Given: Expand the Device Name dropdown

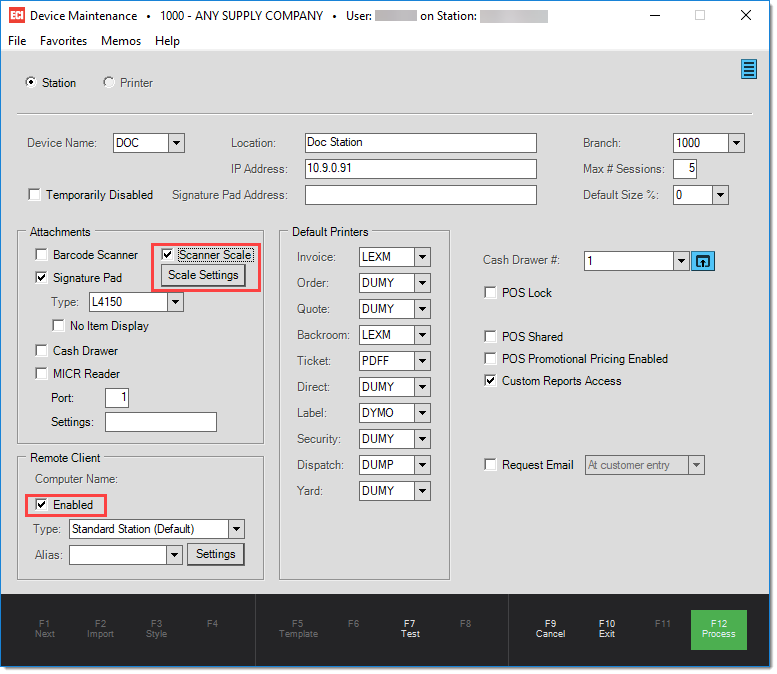Looking at the screenshot, I should pos(177,144).
